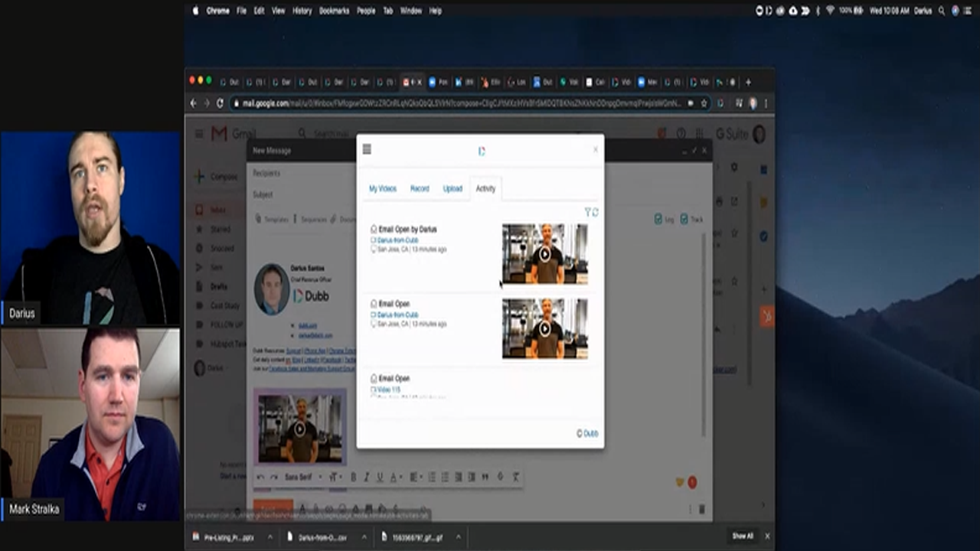Switch to the Upload tab

pyautogui.click(x=452, y=188)
